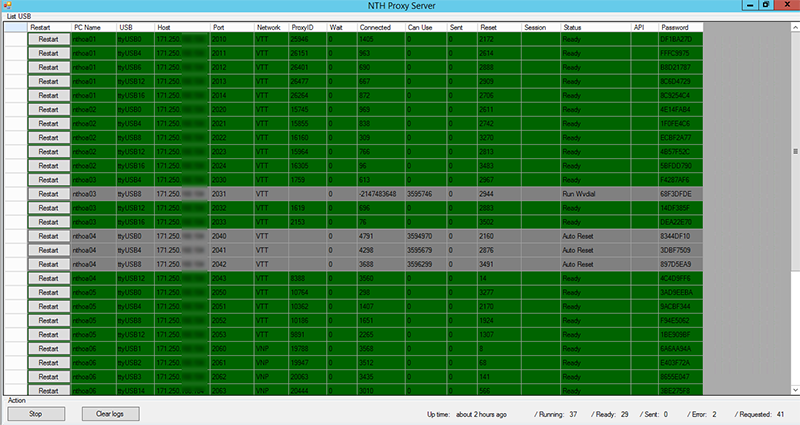This screenshot has width=800, height=425.
Task: Click the Can Use column header
Action: [x=426, y=28]
